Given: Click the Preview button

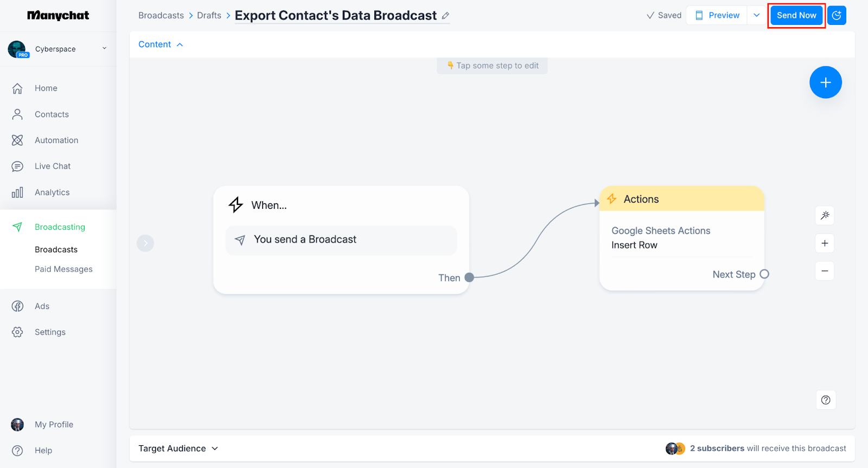Looking at the screenshot, I should pyautogui.click(x=717, y=15).
